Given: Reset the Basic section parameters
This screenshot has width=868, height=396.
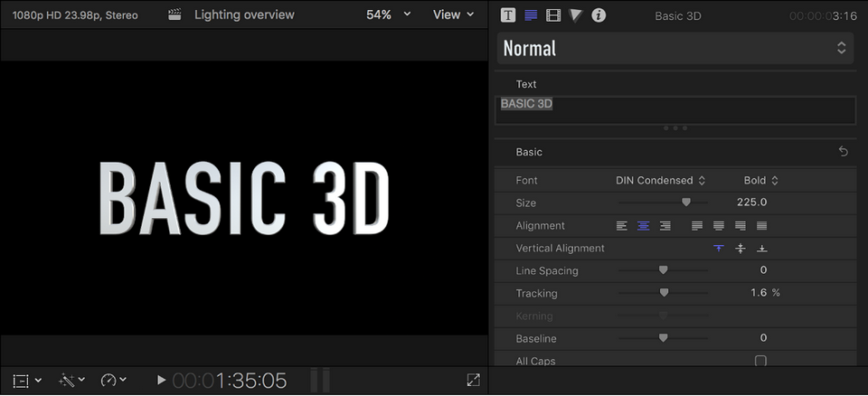Looking at the screenshot, I should 843,151.
